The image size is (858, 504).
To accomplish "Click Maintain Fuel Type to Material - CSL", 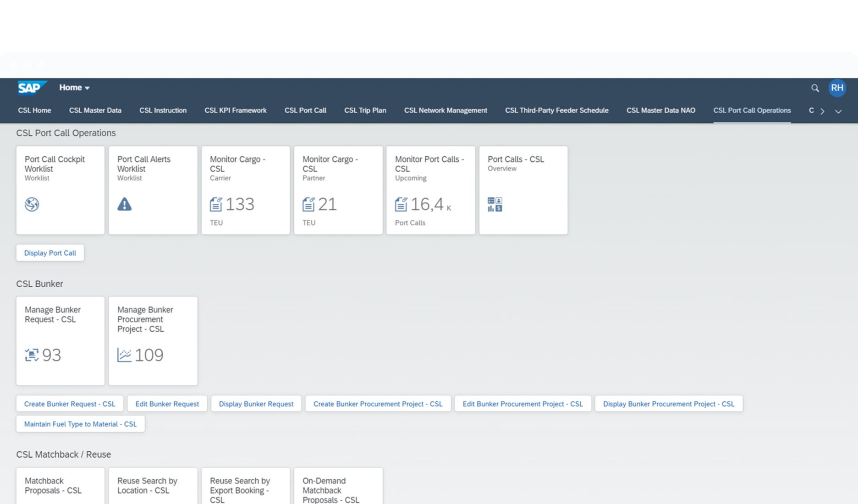I will 80,424.
